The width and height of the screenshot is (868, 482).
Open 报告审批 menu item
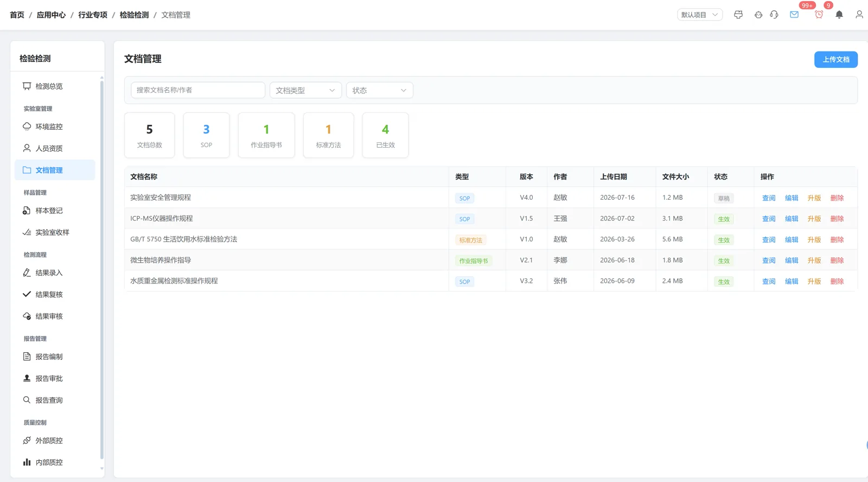click(x=55, y=378)
